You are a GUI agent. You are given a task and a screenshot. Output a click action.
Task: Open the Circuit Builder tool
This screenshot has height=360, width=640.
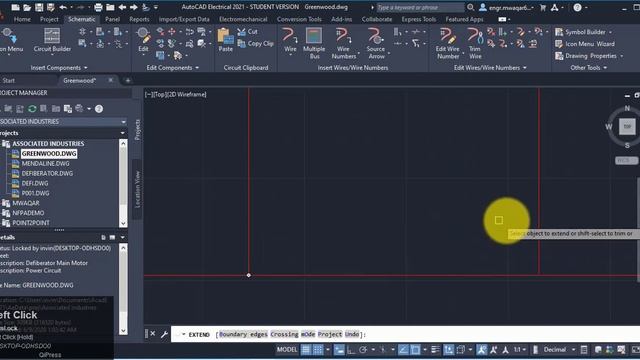point(52,40)
